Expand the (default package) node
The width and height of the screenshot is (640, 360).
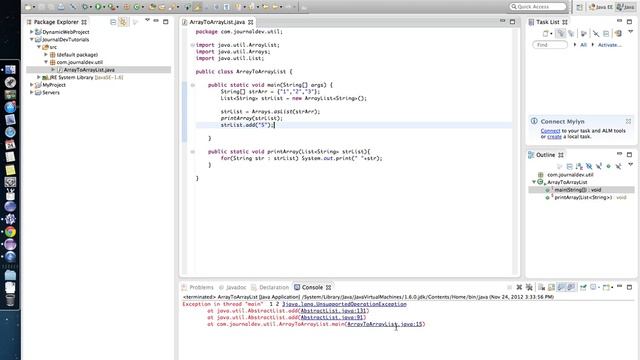[46, 54]
